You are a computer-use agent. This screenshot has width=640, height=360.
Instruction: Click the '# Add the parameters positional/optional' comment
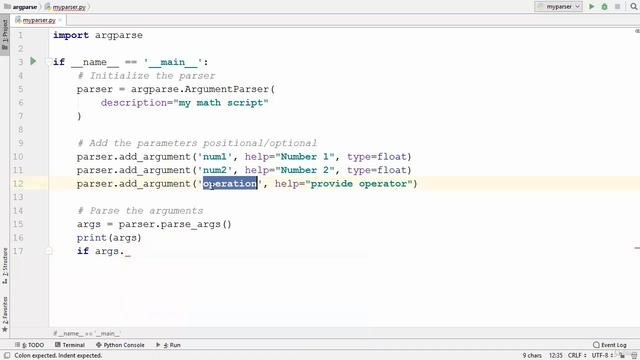[197, 143]
